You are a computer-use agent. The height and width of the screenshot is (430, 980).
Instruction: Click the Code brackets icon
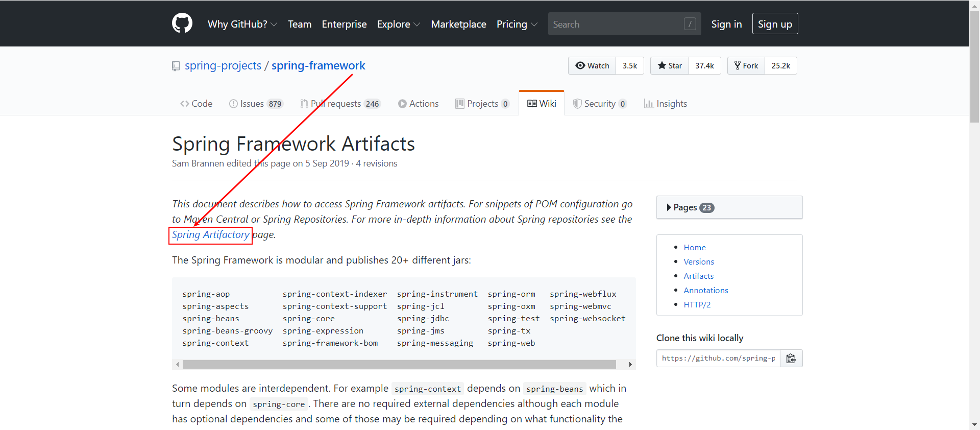click(185, 104)
